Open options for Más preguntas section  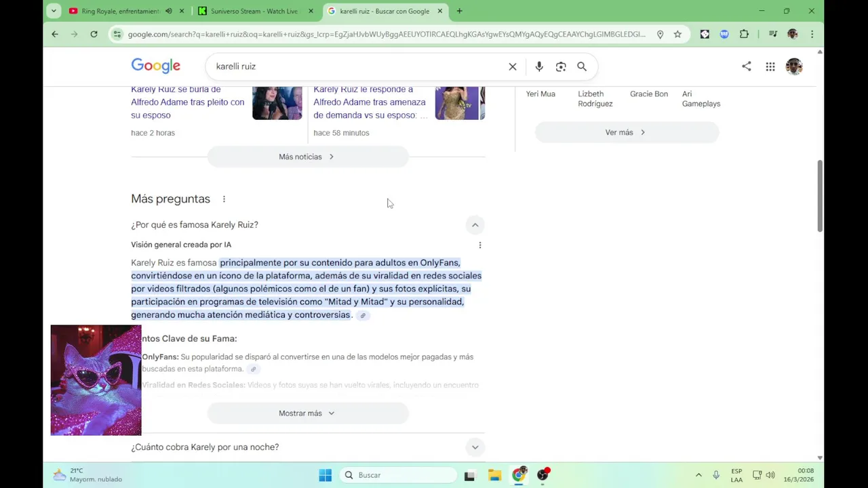pyautogui.click(x=224, y=199)
